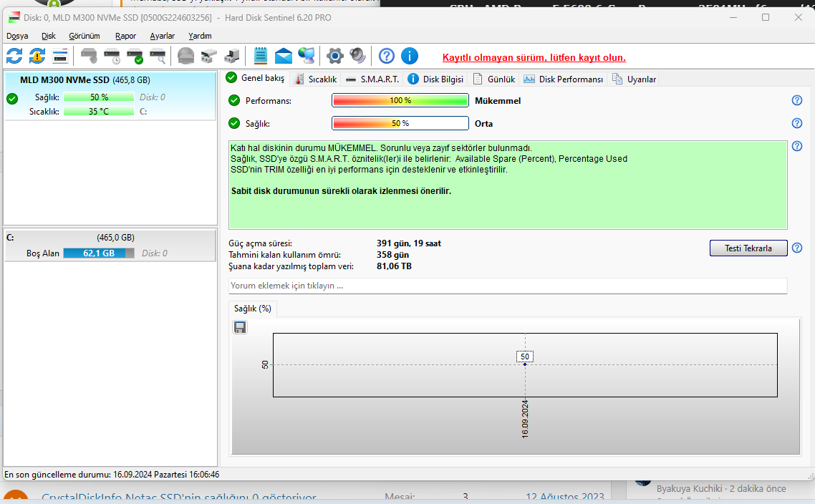Click the disk with magnifier icon
The image size is (815, 504).
(158, 56)
